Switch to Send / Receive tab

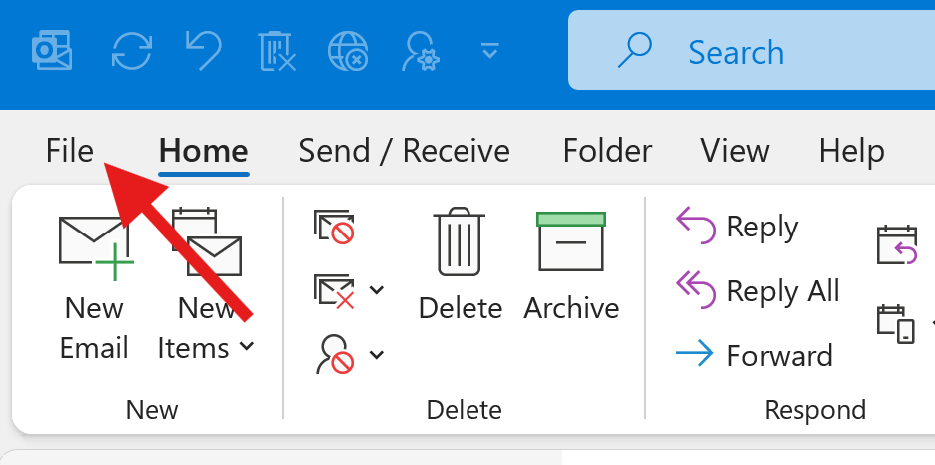click(404, 151)
